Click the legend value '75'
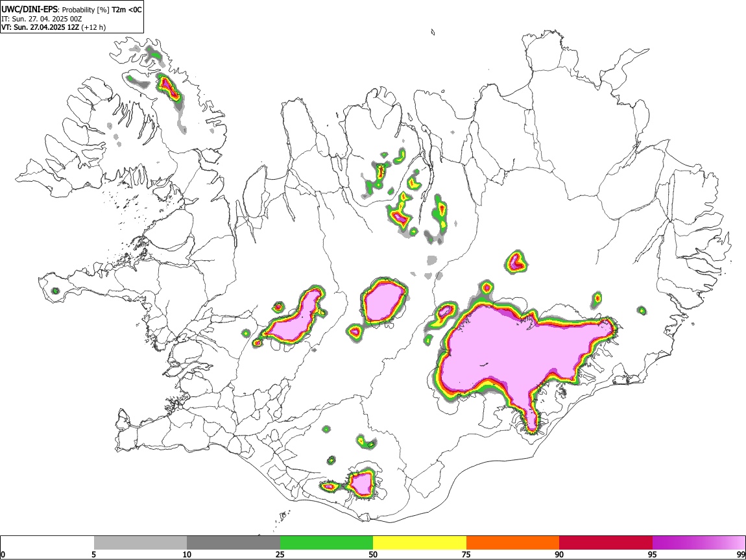The image size is (746, 560). (466, 554)
